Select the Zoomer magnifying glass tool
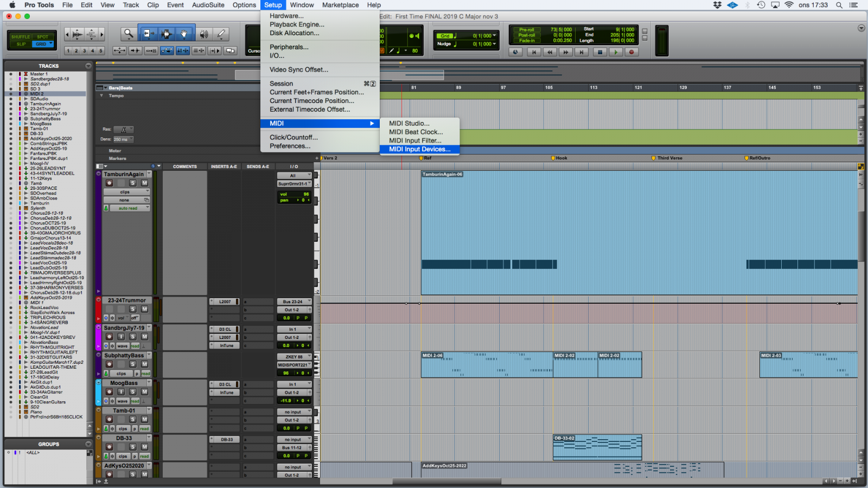 pyautogui.click(x=129, y=34)
